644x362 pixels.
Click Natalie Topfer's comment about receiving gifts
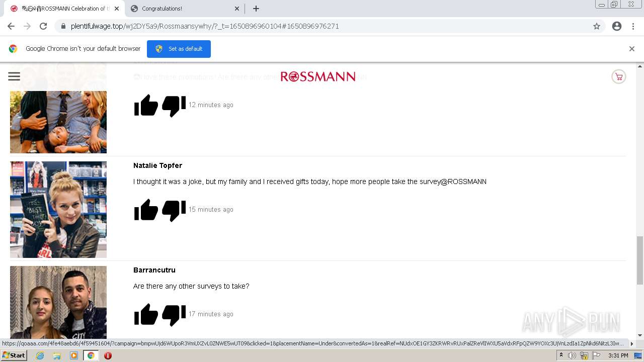click(x=310, y=182)
